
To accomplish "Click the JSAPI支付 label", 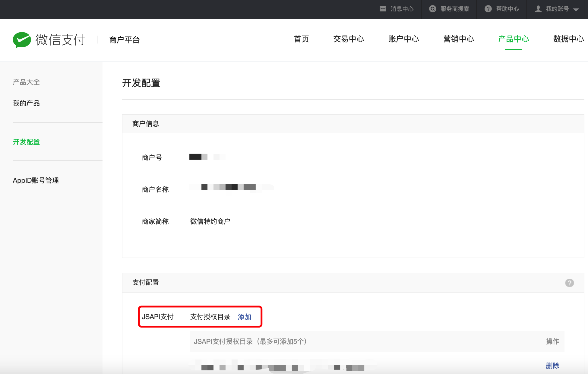I will click(158, 317).
